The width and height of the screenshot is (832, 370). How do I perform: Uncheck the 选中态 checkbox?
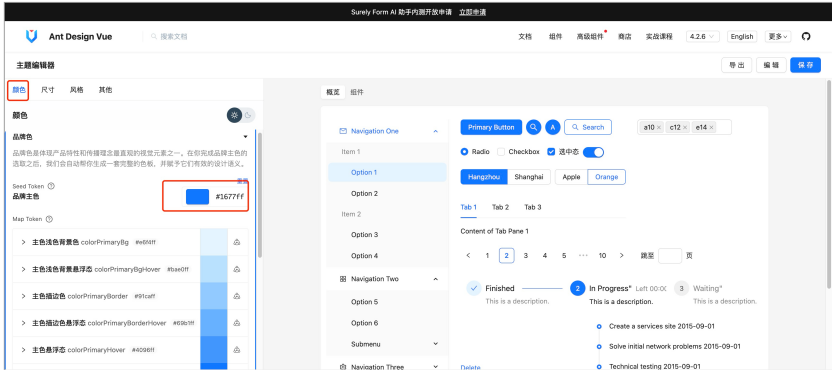pos(551,152)
